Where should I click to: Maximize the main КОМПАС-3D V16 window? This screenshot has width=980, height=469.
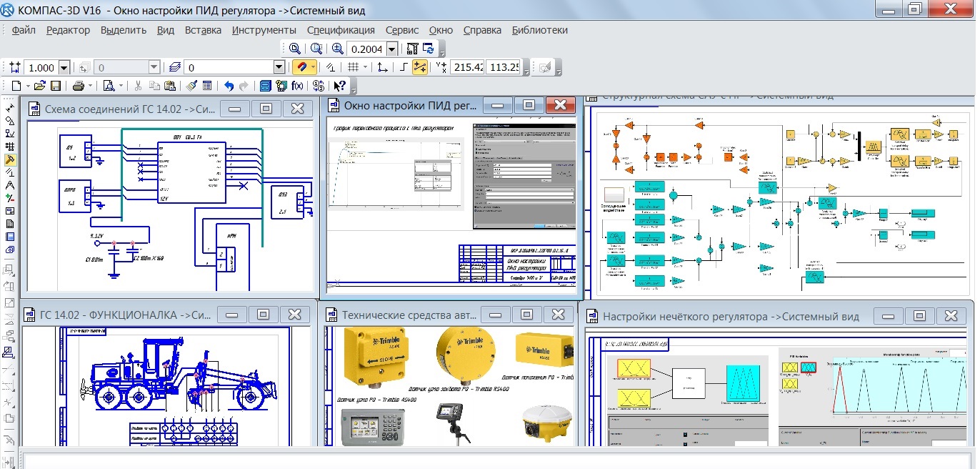point(915,9)
